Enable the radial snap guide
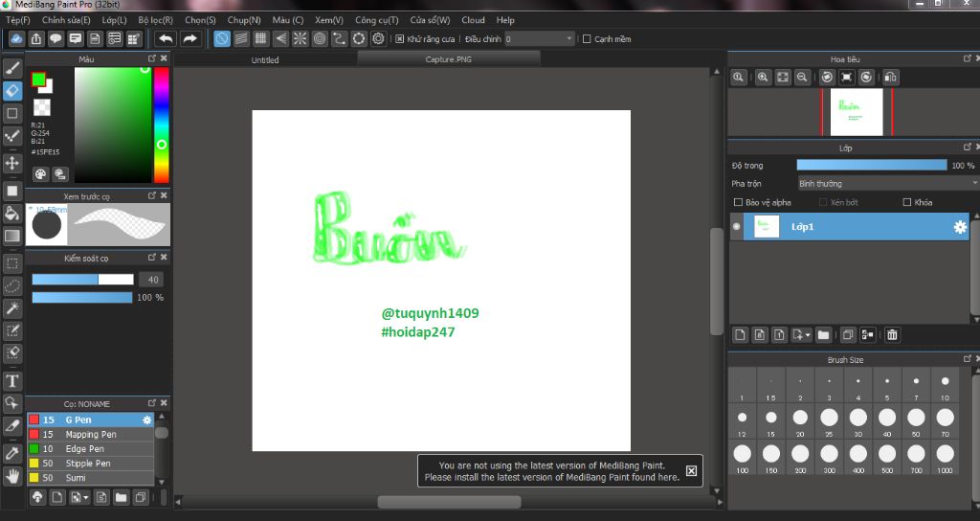 [300, 38]
